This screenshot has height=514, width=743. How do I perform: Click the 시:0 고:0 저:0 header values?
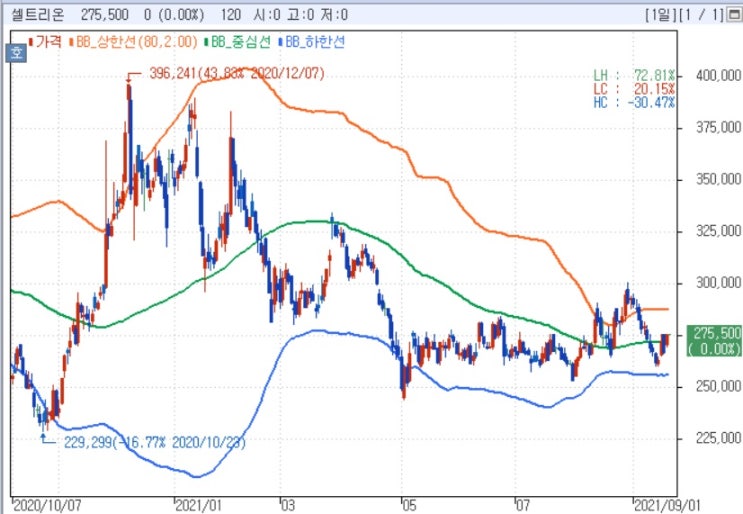click(x=301, y=15)
